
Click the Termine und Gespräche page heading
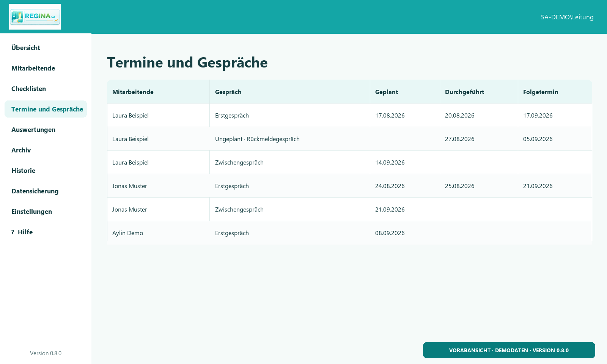pos(187,63)
